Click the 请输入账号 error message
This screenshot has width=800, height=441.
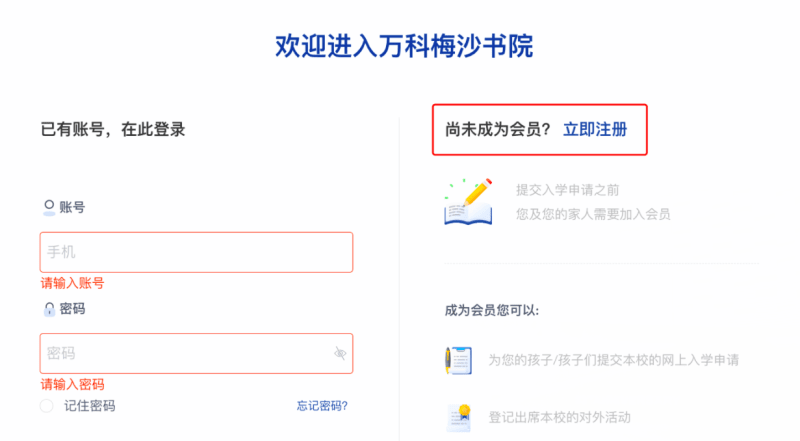(72, 283)
